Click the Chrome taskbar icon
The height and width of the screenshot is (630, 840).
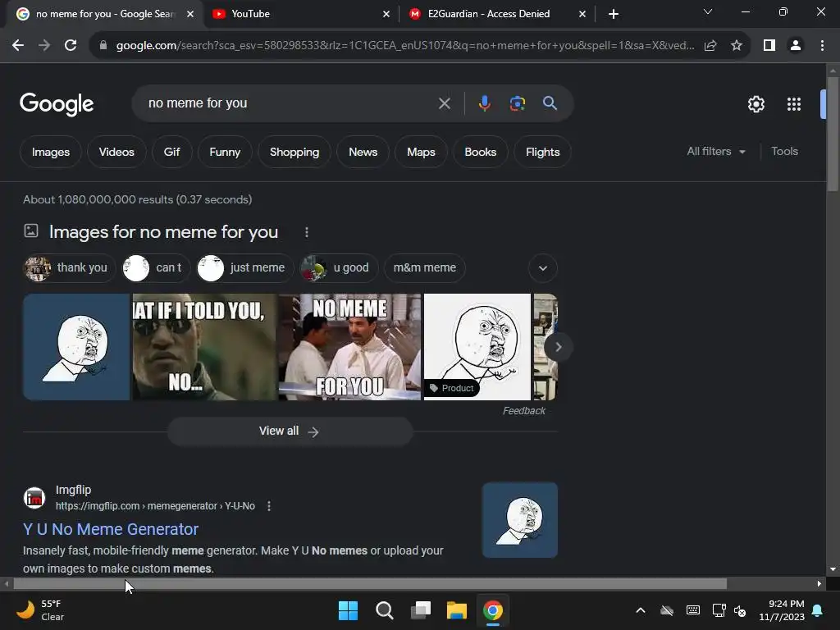493,610
